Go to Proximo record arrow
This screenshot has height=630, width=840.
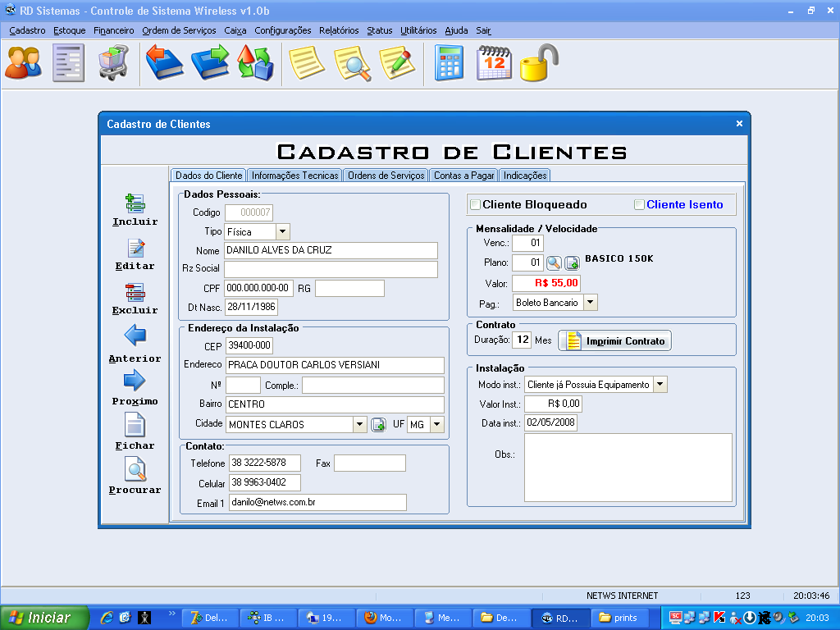pos(135,381)
